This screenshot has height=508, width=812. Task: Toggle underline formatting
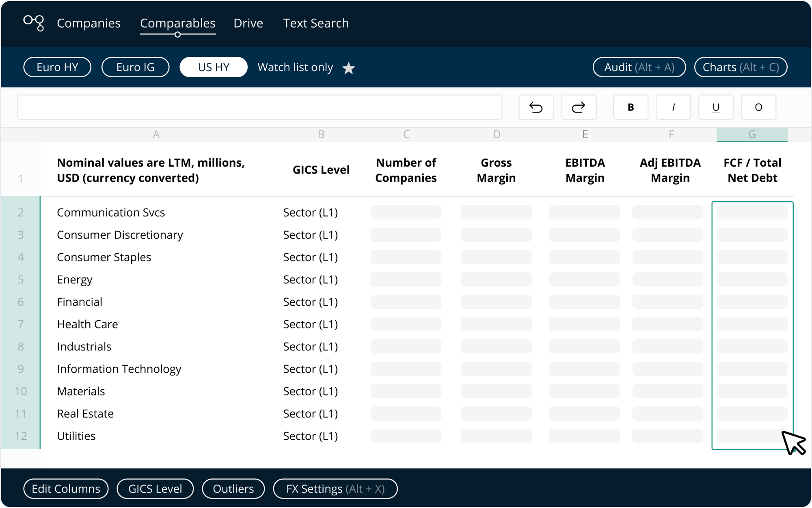click(716, 107)
